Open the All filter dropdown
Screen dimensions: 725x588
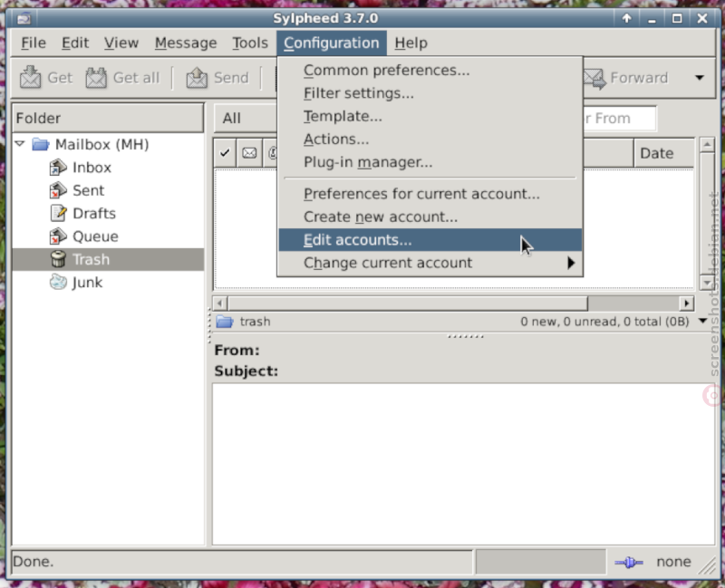(246, 119)
